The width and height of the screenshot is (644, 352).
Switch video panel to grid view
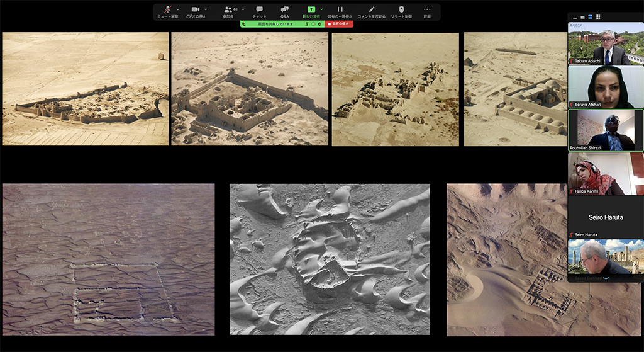coord(597,17)
